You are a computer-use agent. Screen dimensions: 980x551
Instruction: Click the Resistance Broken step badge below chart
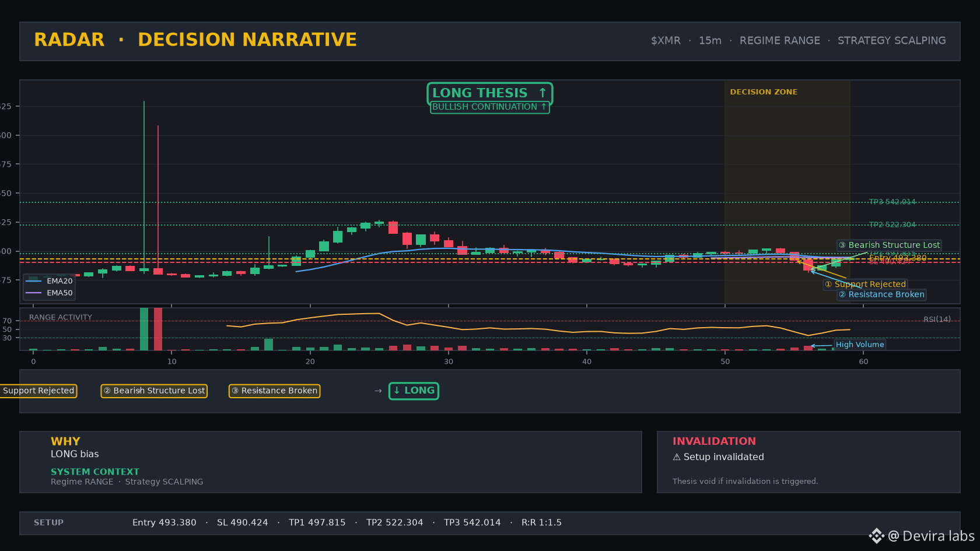click(274, 391)
